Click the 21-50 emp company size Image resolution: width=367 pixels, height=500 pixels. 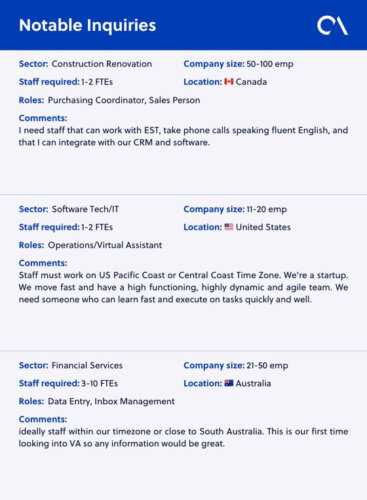coord(267,366)
